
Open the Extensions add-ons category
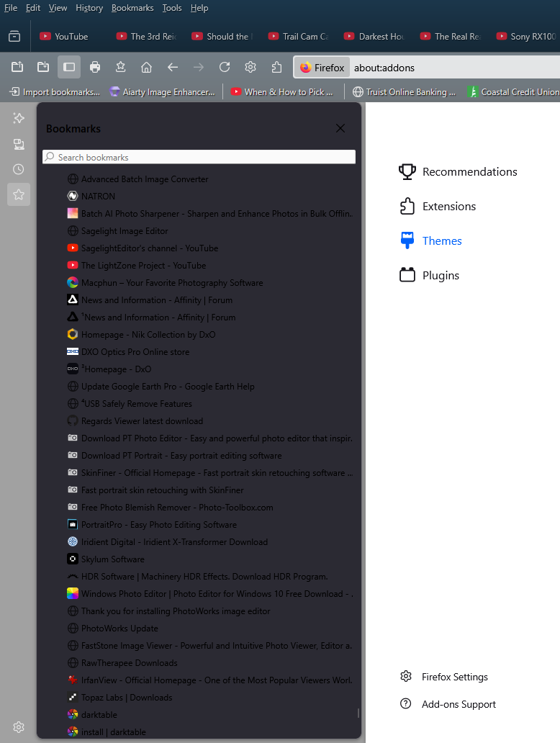(438, 206)
